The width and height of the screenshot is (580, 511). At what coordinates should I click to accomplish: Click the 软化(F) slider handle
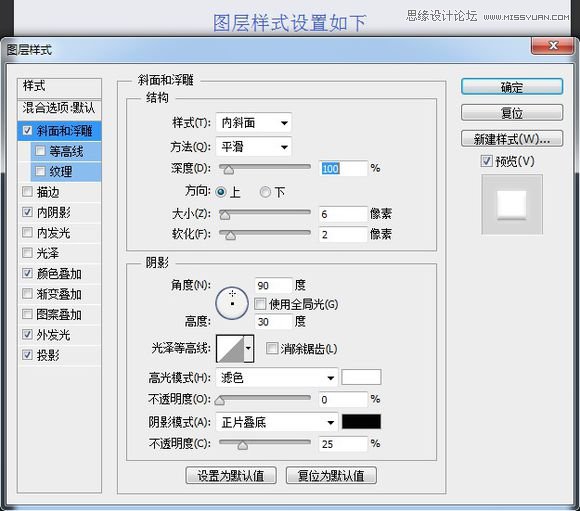(x=230, y=236)
